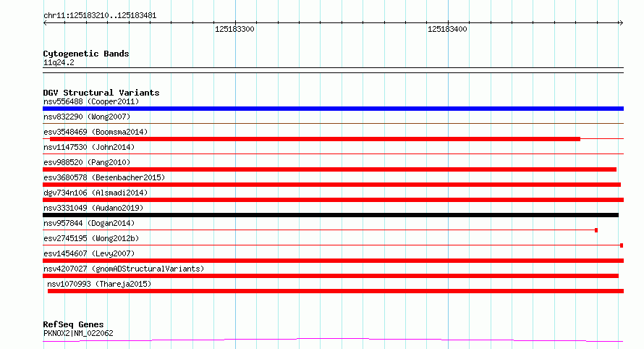Open esv1454607 (Levy2007) variant label
Viewport: 644px width, 349px height.
coord(89,253)
